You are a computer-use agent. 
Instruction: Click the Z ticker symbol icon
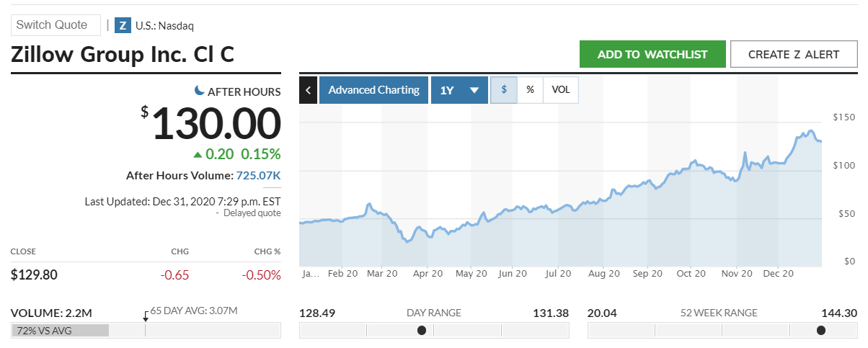pos(123,25)
